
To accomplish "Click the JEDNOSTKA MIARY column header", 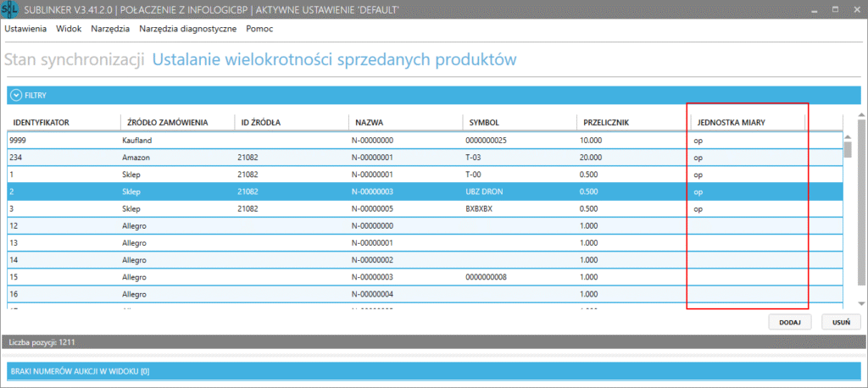I will click(731, 123).
